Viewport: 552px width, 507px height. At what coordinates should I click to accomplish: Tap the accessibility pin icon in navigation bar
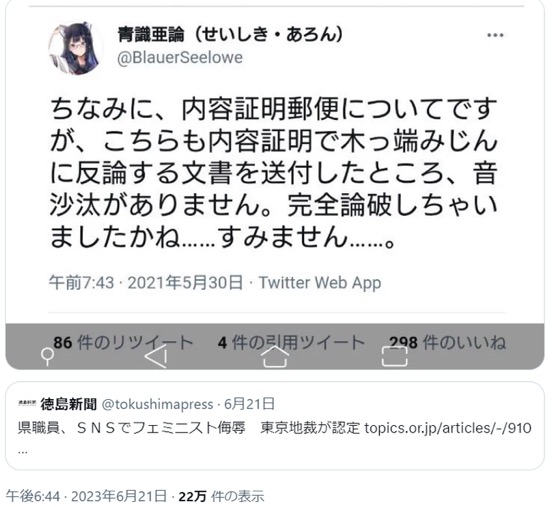click(x=47, y=357)
